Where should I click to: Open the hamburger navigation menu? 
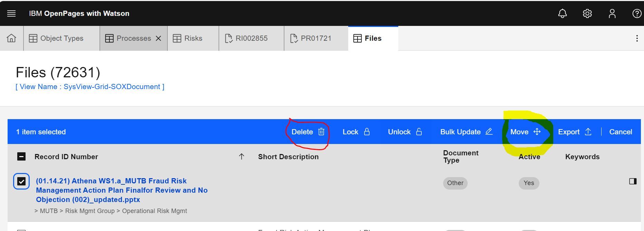(x=11, y=13)
